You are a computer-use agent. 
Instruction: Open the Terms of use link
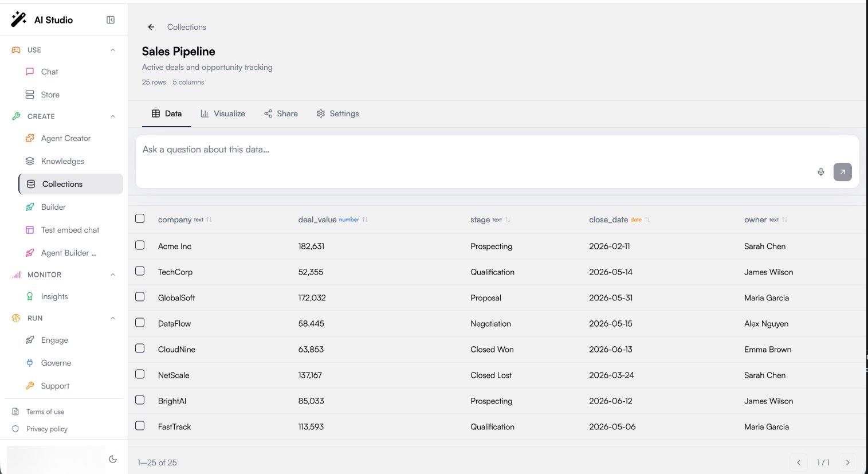(x=45, y=412)
